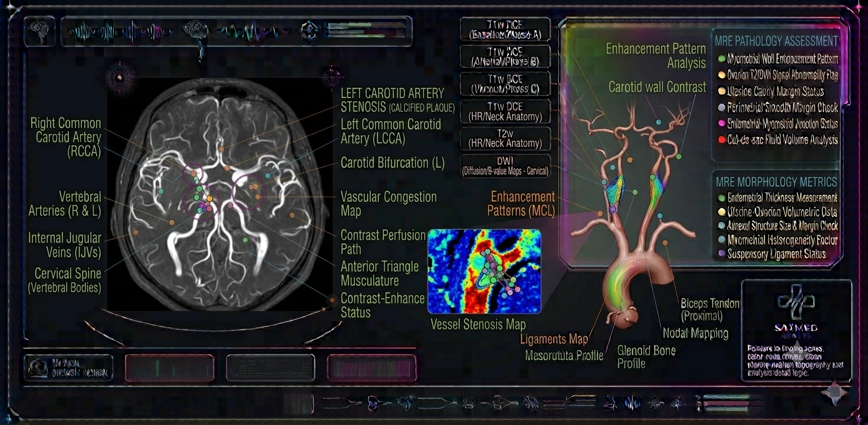Click the gray-bordered middle bottom panel button
The width and height of the screenshot is (868, 425).
[x=271, y=368]
